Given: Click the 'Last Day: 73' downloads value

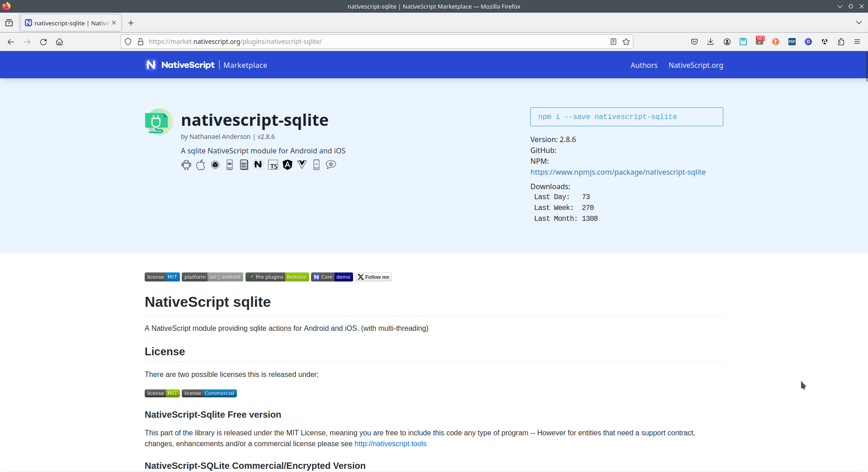Looking at the screenshot, I should (x=562, y=197).
